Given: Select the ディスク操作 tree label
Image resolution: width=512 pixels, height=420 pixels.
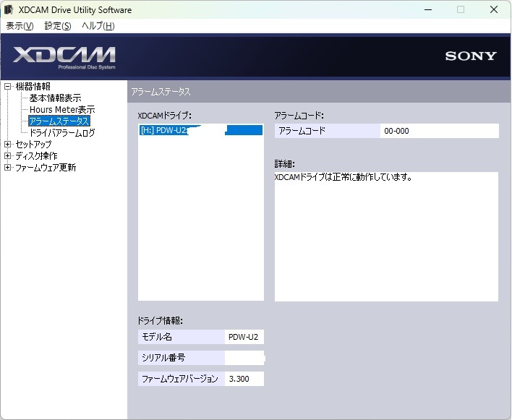Looking at the screenshot, I should pyautogui.click(x=36, y=155).
